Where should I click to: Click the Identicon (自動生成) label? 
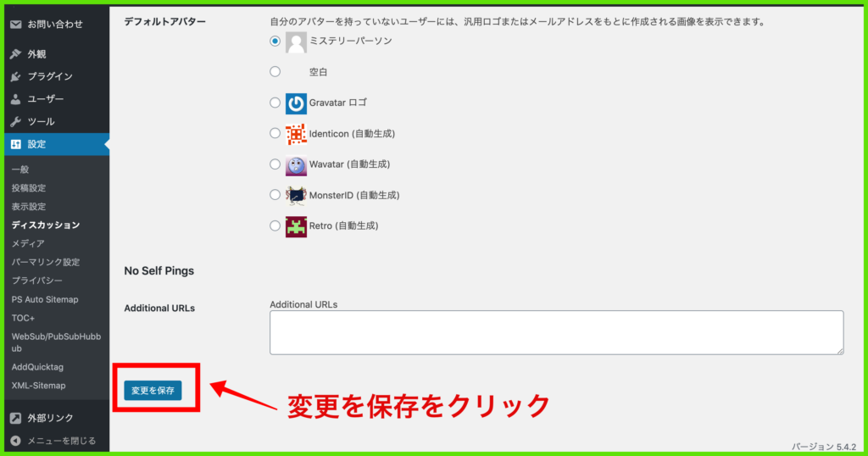pyautogui.click(x=352, y=133)
